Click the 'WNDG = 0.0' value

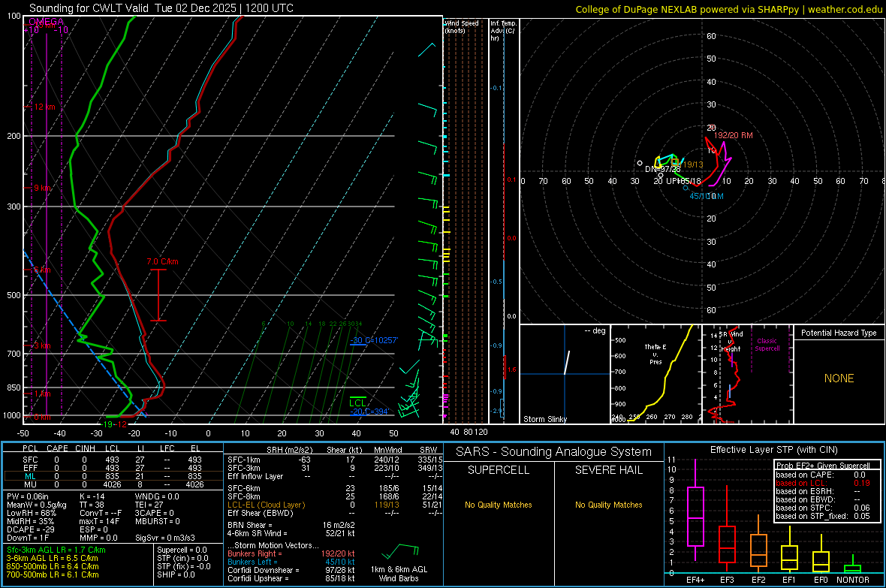click(x=157, y=496)
